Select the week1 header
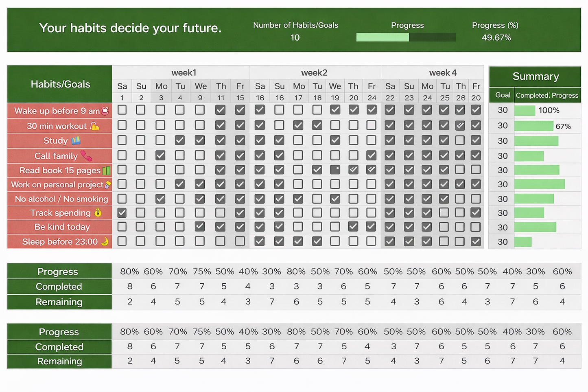This screenshot has width=588, height=392. tap(184, 73)
